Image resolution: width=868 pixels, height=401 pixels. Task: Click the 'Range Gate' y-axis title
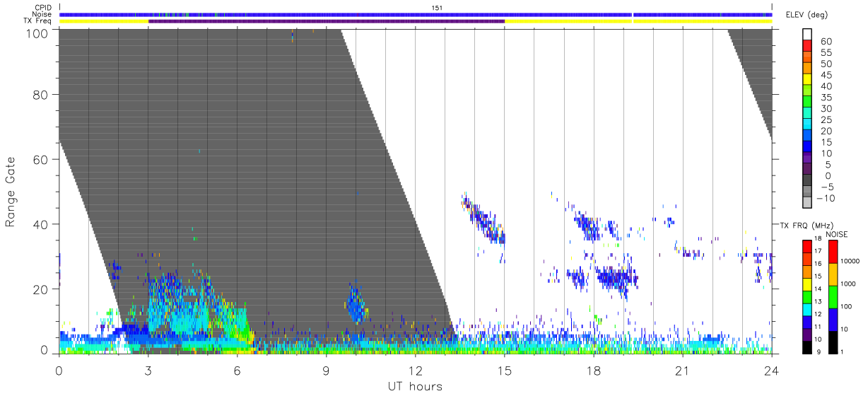click(x=11, y=192)
